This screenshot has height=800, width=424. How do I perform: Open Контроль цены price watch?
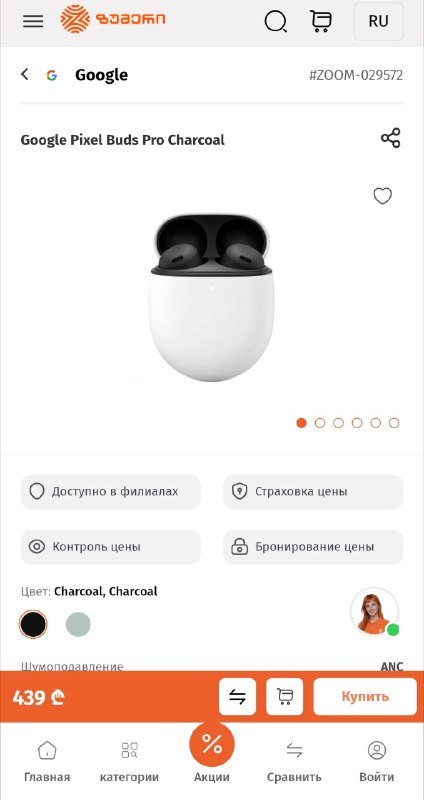click(x=111, y=547)
